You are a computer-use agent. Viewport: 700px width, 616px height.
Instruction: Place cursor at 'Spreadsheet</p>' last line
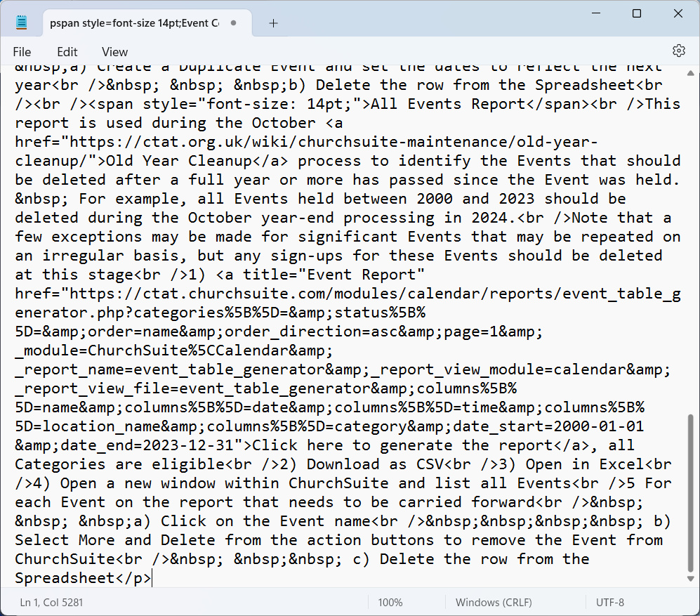[83, 578]
